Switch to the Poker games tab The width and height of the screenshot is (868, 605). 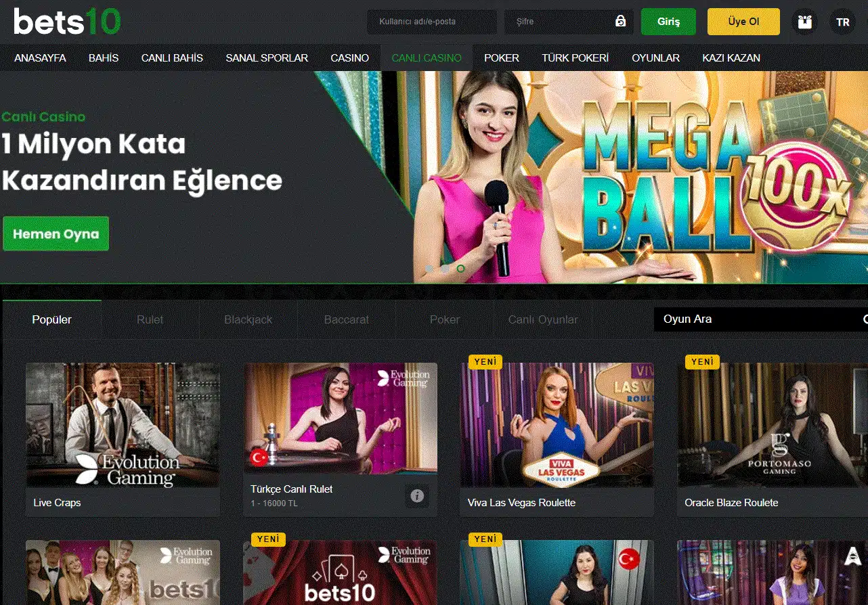point(445,319)
